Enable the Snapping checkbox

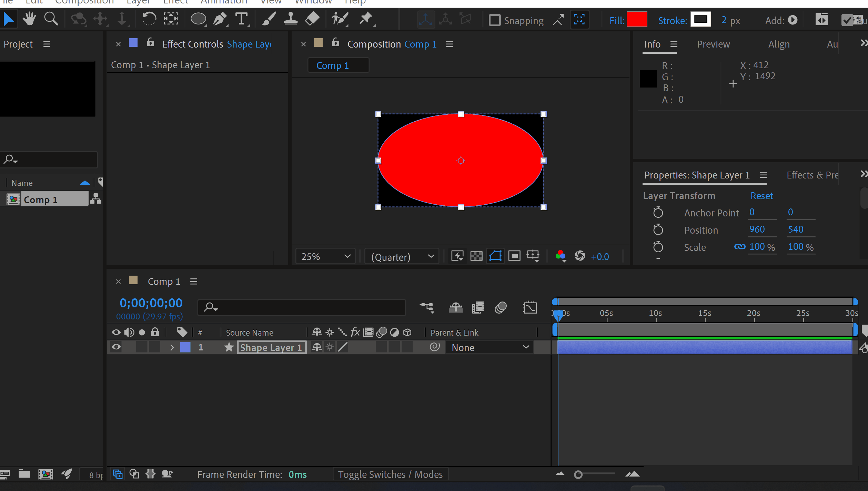pyautogui.click(x=495, y=20)
